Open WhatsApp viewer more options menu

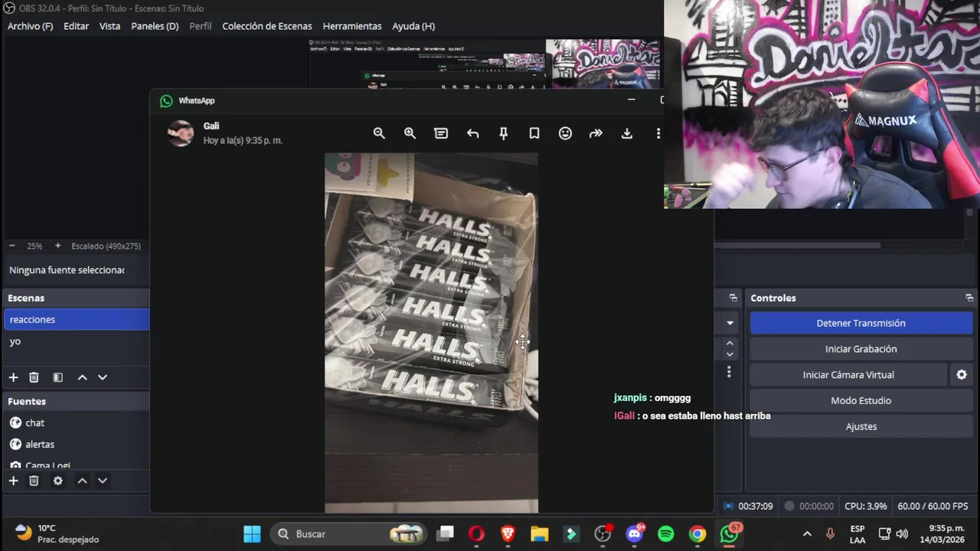coord(658,133)
